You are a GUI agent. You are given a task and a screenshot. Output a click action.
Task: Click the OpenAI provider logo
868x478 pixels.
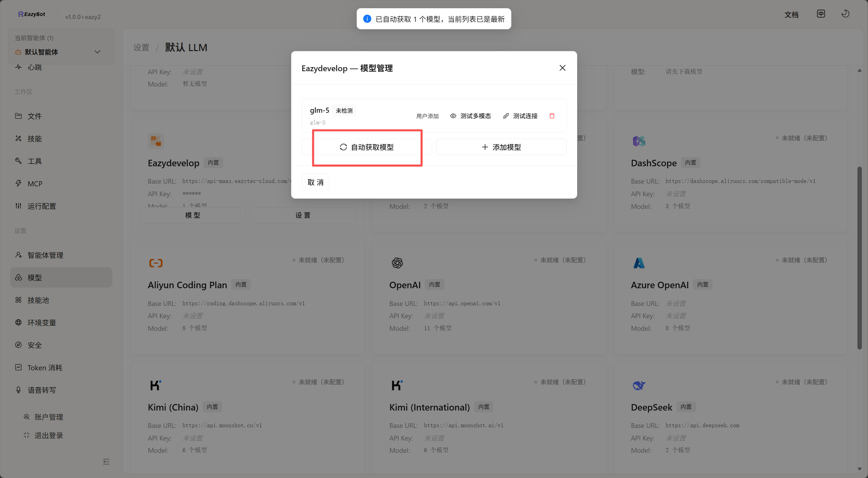(397, 263)
